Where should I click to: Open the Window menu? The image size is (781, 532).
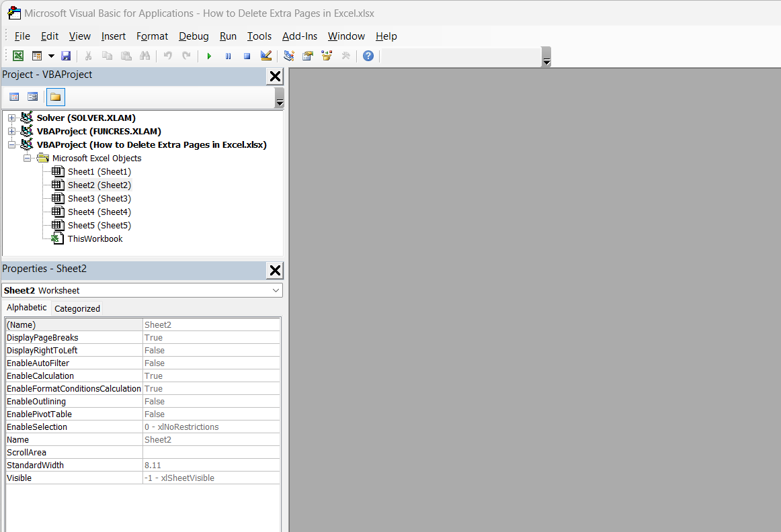pos(346,36)
